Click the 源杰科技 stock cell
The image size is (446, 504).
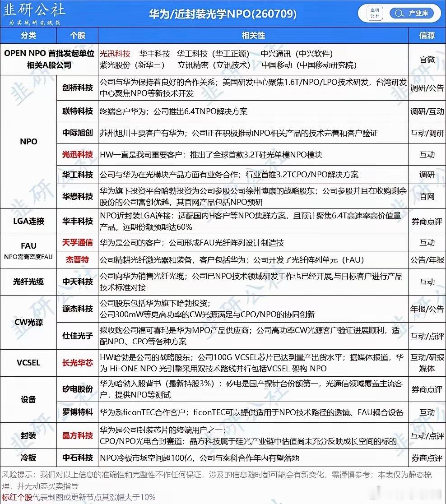78,309
